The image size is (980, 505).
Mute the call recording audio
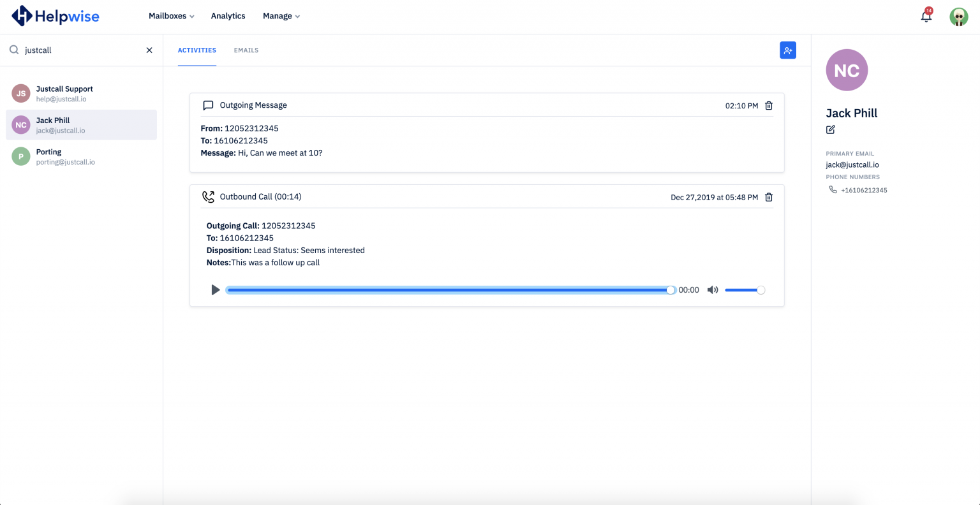click(712, 289)
